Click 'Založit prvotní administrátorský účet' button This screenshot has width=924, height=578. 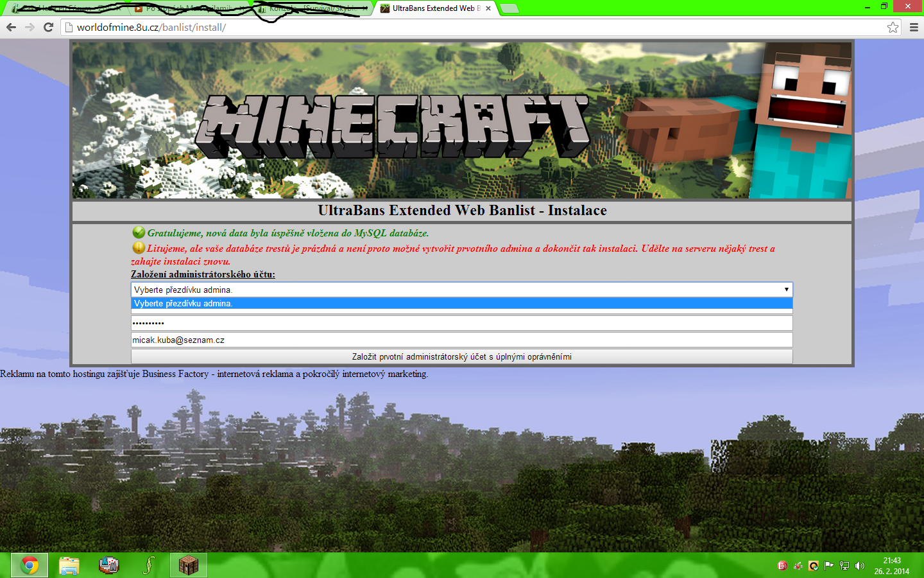point(462,356)
